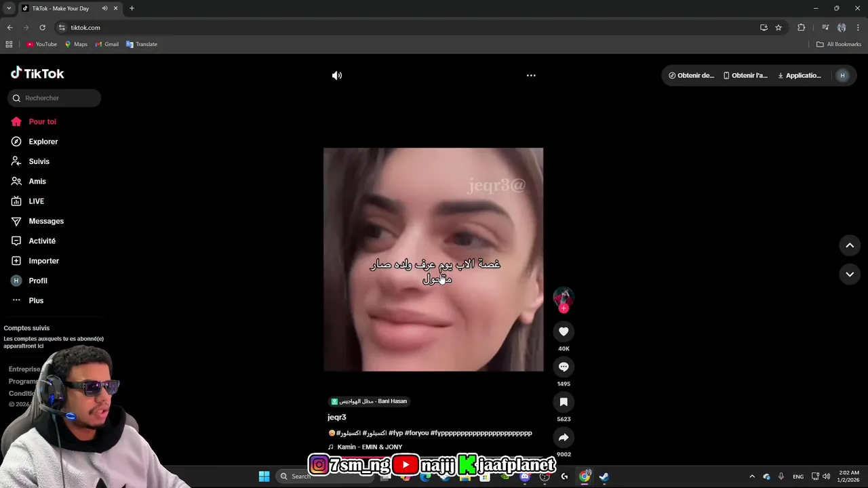Open a new browser tab
This screenshot has height=488, width=868.
pos(132,8)
